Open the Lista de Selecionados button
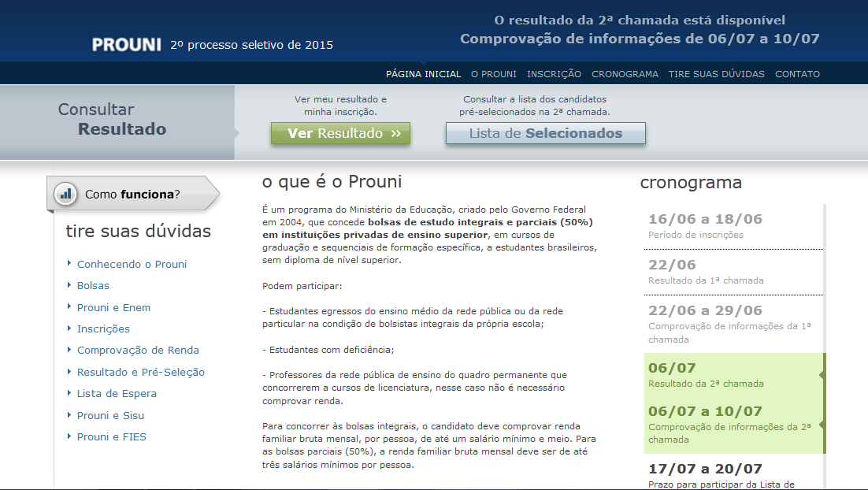868x490 pixels. [x=545, y=134]
